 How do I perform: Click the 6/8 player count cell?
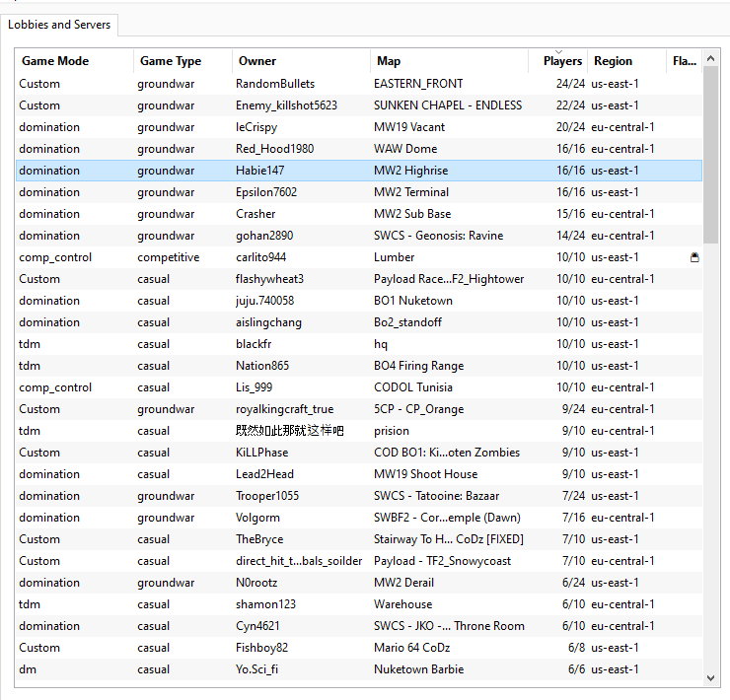(576, 648)
